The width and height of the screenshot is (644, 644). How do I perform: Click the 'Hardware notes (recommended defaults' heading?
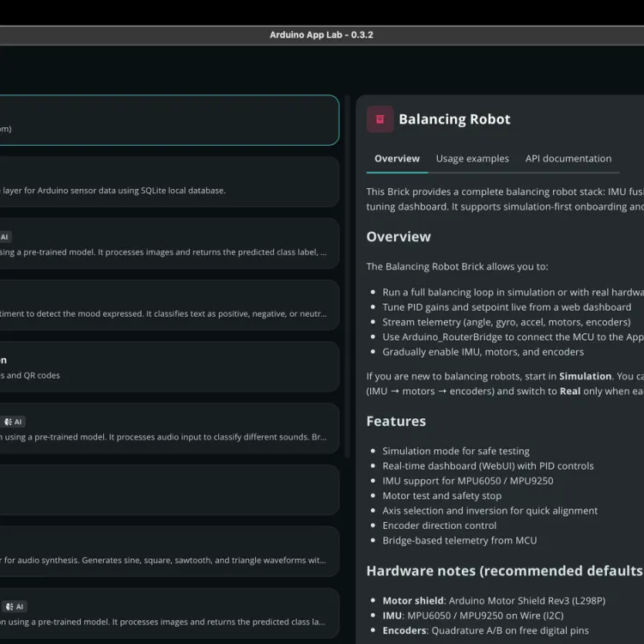pyautogui.click(x=505, y=571)
